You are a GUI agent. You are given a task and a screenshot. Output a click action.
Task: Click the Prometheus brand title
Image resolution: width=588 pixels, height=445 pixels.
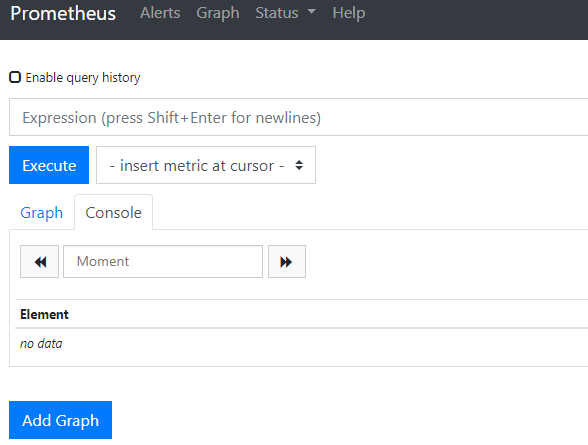[x=63, y=13]
